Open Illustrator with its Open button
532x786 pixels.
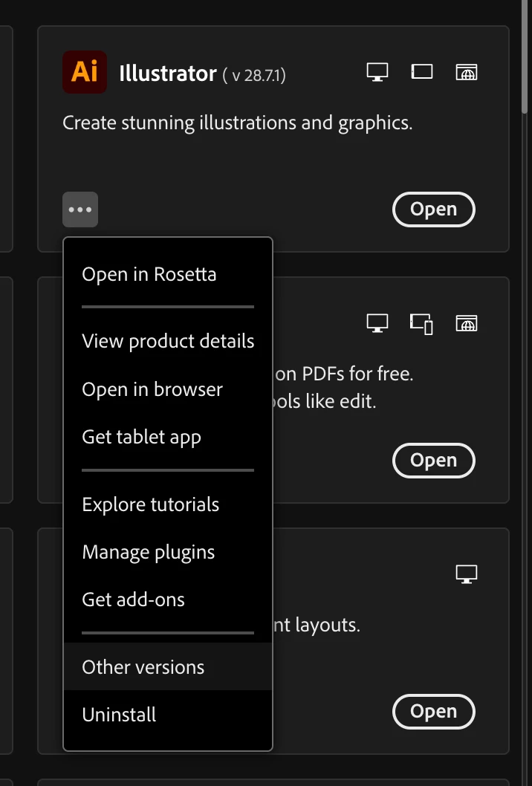tap(434, 210)
